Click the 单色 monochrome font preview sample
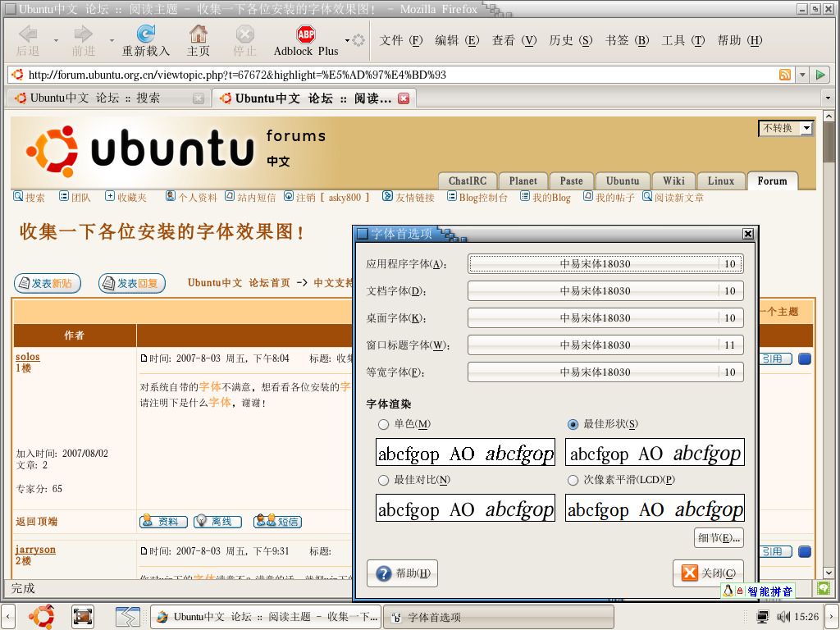 pyautogui.click(x=465, y=453)
